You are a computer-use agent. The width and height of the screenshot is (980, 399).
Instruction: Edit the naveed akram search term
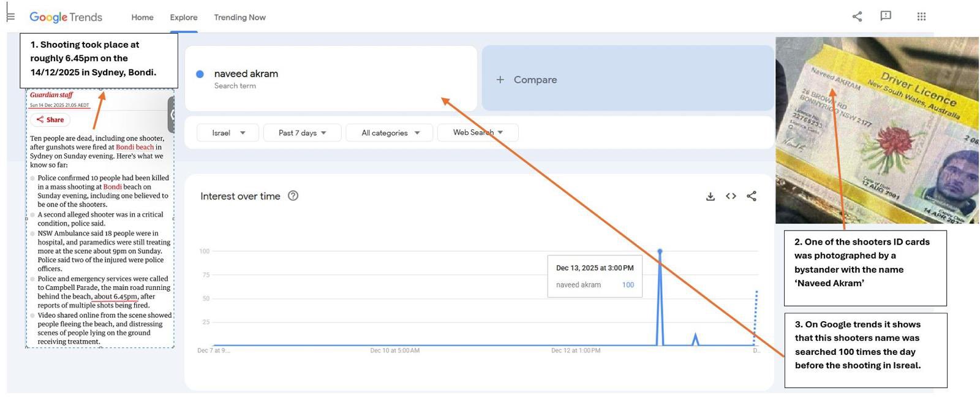[246, 74]
